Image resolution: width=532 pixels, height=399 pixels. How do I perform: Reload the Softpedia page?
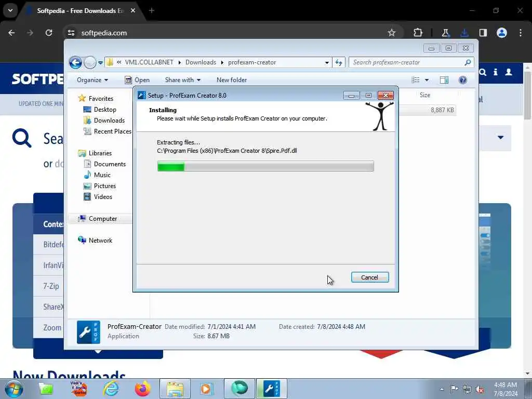pos(49,33)
